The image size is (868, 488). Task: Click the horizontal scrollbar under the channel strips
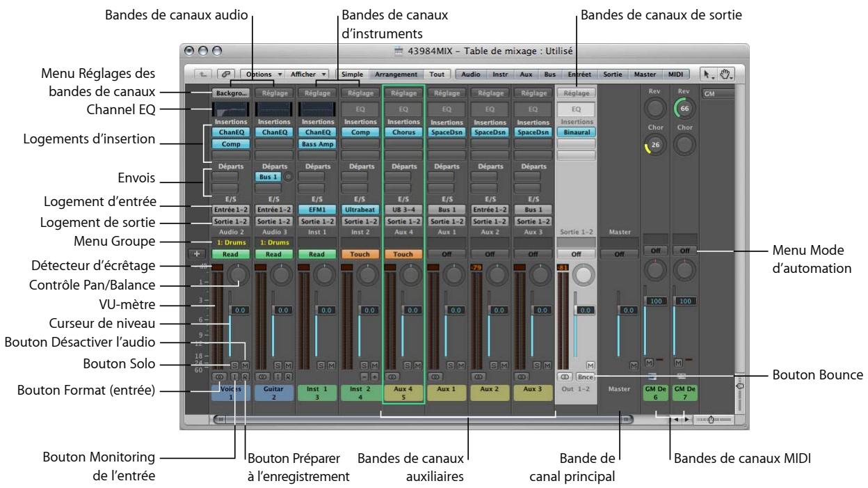424,420
